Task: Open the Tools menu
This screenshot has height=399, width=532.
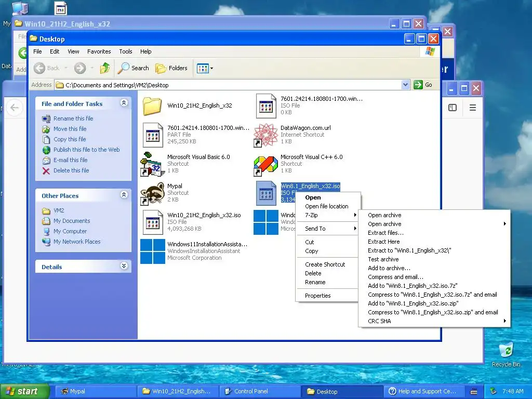Action: [x=126, y=51]
